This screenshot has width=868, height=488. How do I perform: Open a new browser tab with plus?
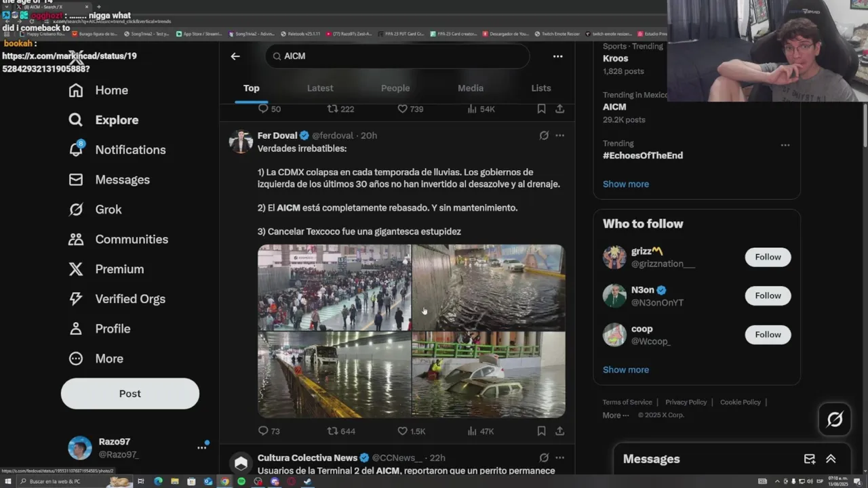[x=99, y=7]
